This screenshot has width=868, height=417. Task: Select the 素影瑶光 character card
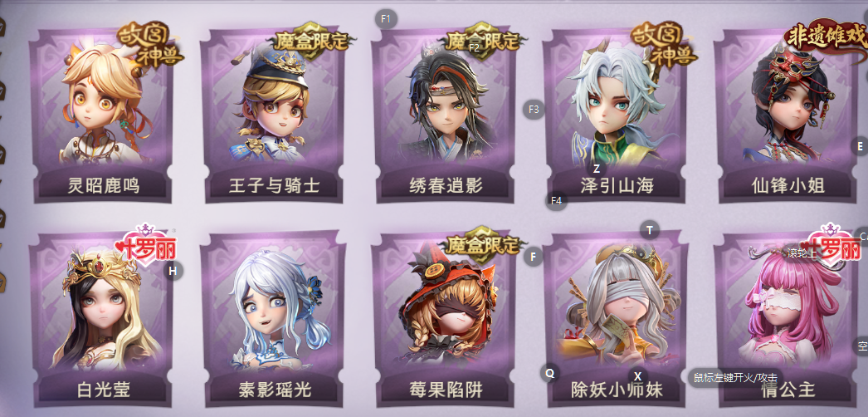click(274, 320)
